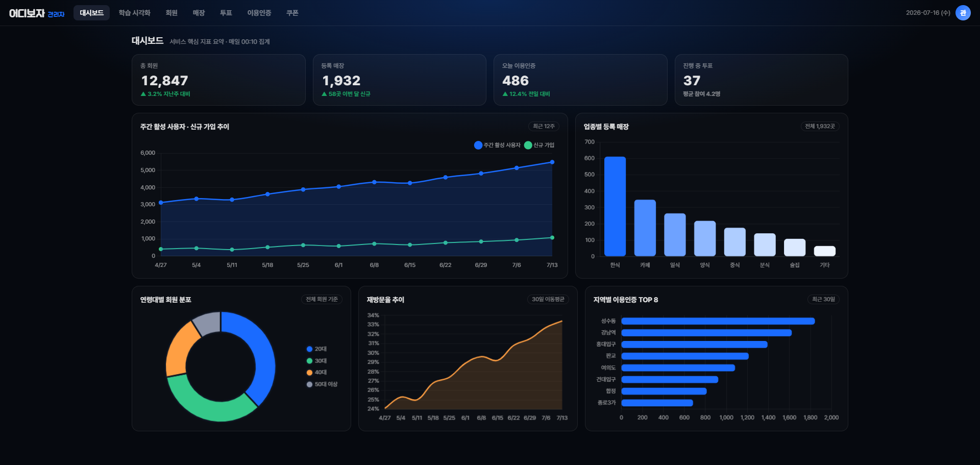980x465 pixels.
Task: Select the gray 50대 이상 donut segment
Action: [208, 323]
